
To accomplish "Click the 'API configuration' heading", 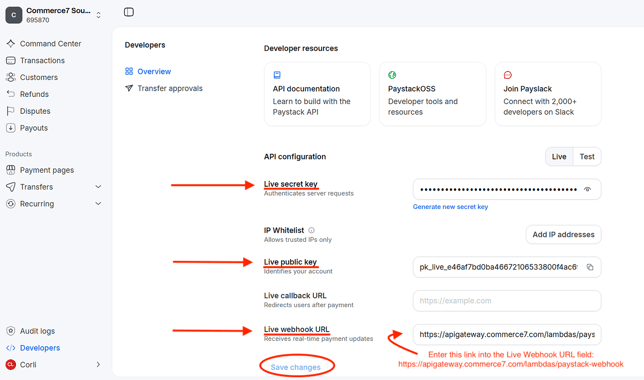I will click(295, 157).
